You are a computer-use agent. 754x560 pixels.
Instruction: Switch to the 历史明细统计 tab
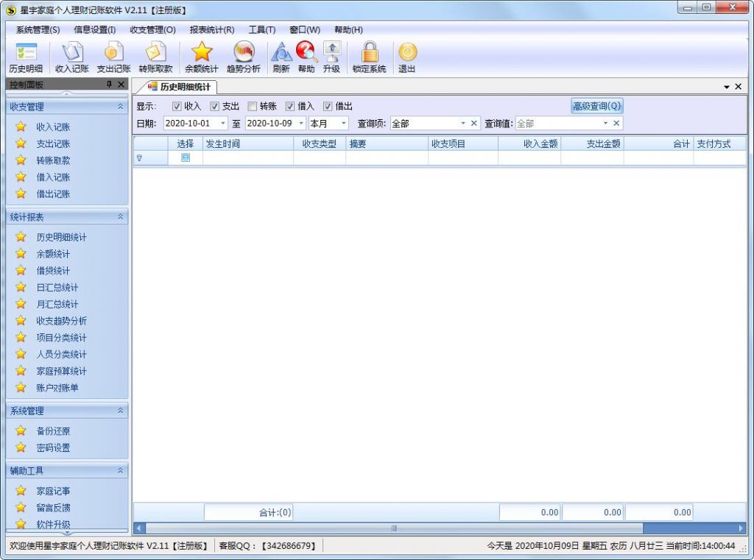click(180, 87)
